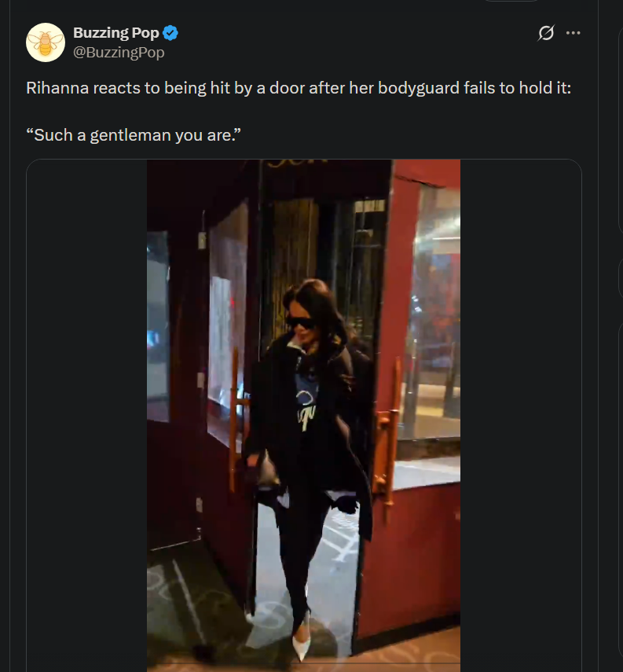
Task: Open the post's three-dot More menu
Action: [574, 33]
